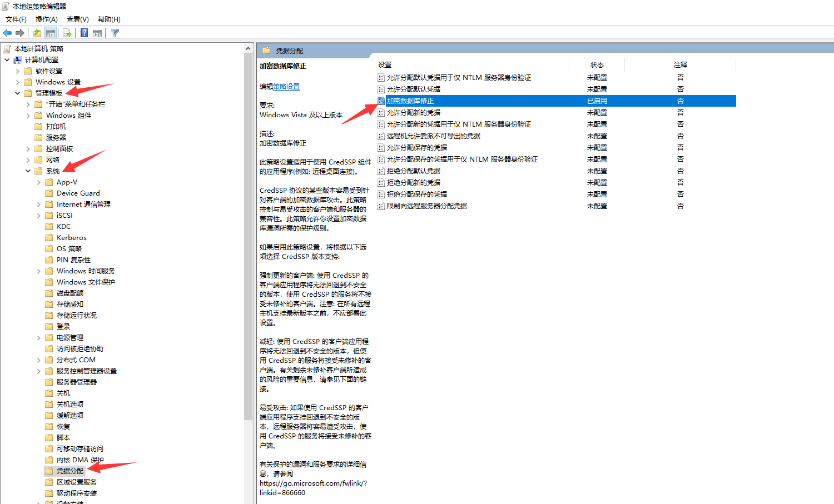The width and height of the screenshot is (834, 504).
Task: Expand the Windows 组件 folder
Action: pos(28,116)
